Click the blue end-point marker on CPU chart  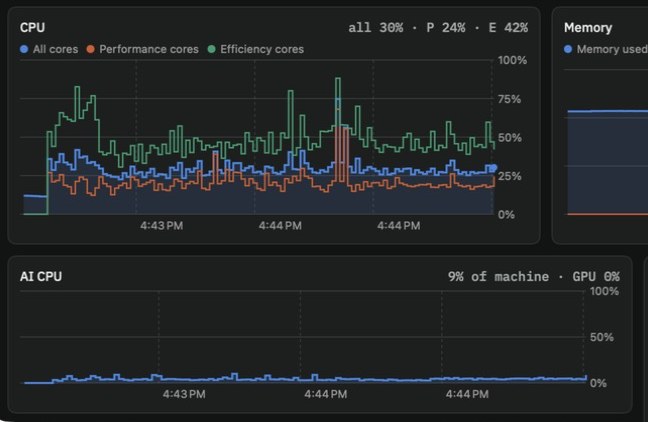point(493,168)
